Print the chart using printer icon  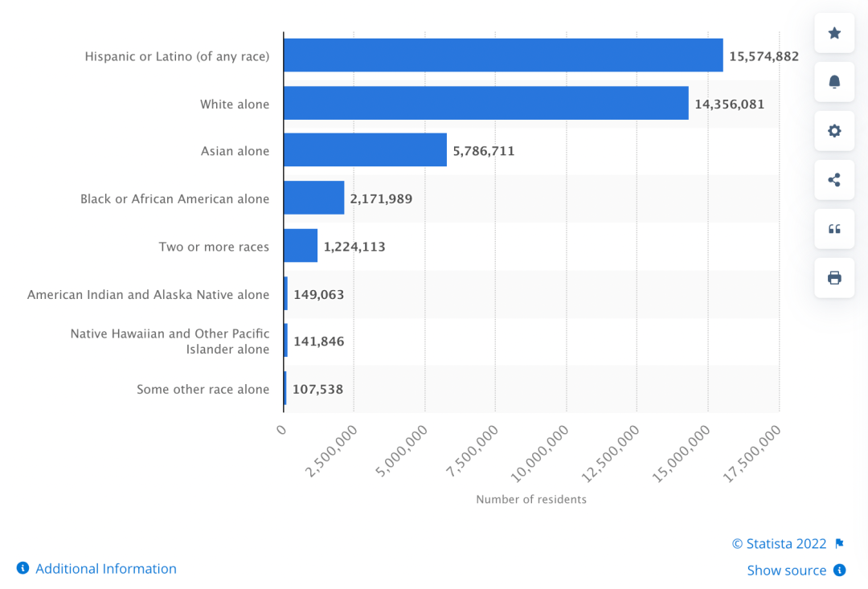pos(834,278)
